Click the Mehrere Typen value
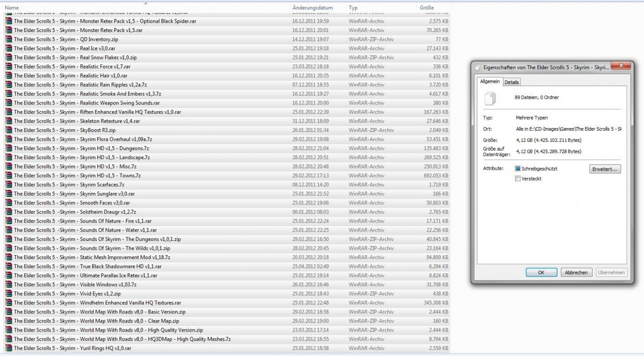Viewport: 644px width, 356px height. coord(531,118)
